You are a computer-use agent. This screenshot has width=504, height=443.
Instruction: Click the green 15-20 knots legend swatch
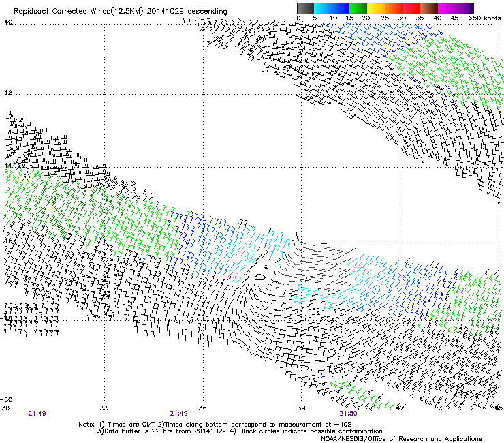pos(358,8)
